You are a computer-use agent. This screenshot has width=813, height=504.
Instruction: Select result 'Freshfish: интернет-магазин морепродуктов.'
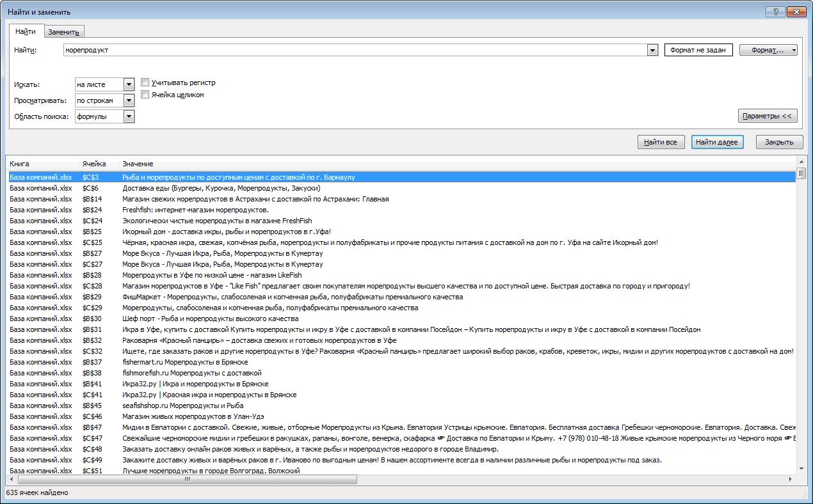401,210
